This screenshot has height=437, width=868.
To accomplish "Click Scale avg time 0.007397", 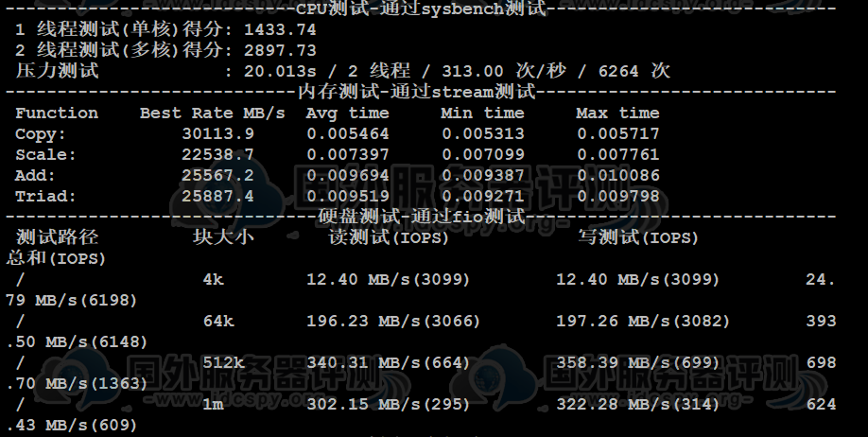I will (x=348, y=154).
